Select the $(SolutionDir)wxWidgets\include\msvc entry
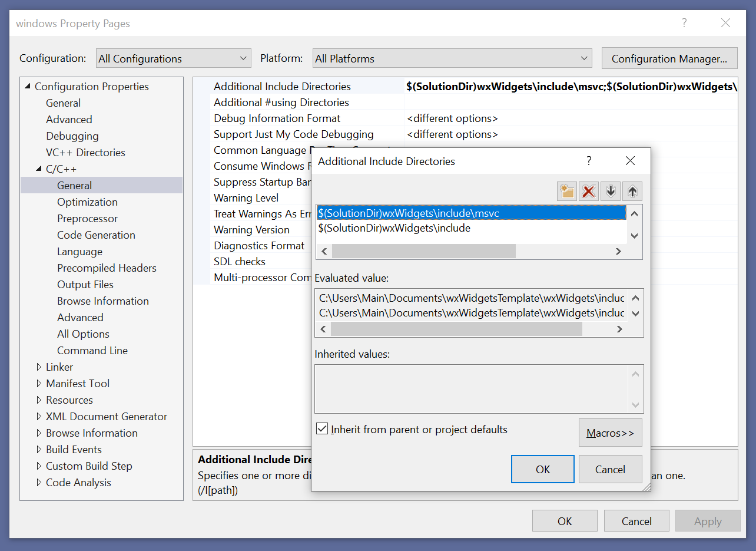 [x=471, y=213]
